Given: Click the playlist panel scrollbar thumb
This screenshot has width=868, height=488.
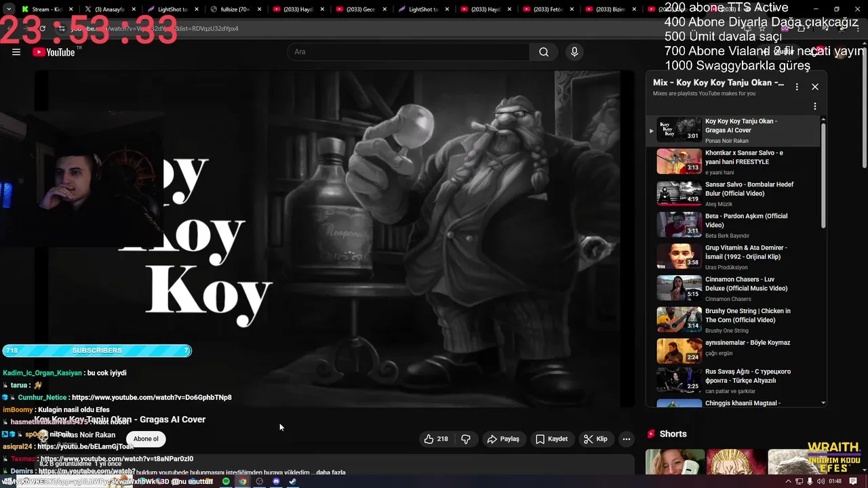Looking at the screenshot, I should 824,175.
